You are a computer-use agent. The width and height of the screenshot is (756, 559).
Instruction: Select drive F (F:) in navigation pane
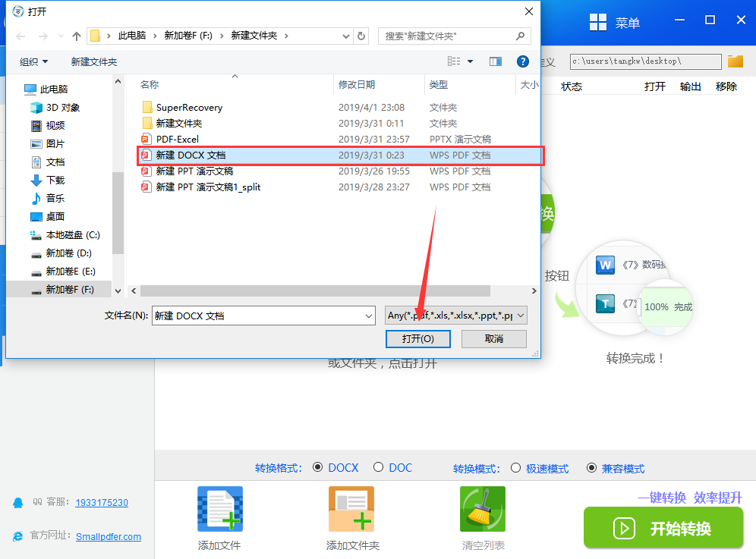pyautogui.click(x=70, y=290)
